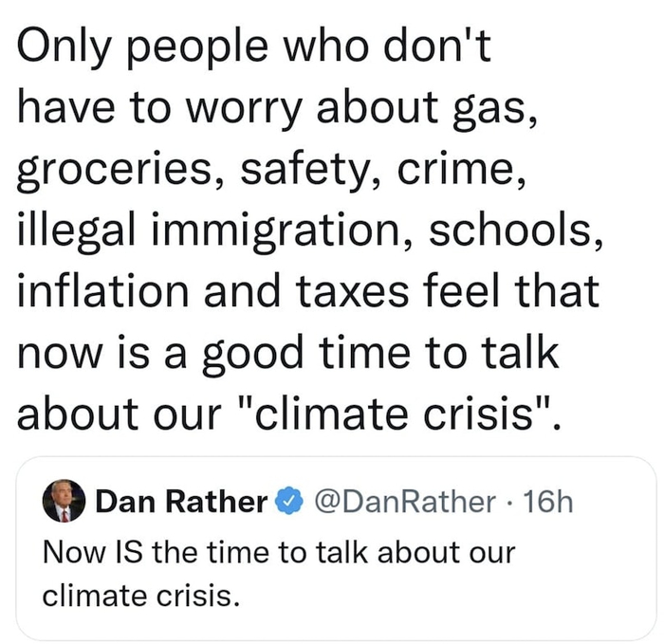Click the word 'crime,' in main tweet

click(x=461, y=170)
